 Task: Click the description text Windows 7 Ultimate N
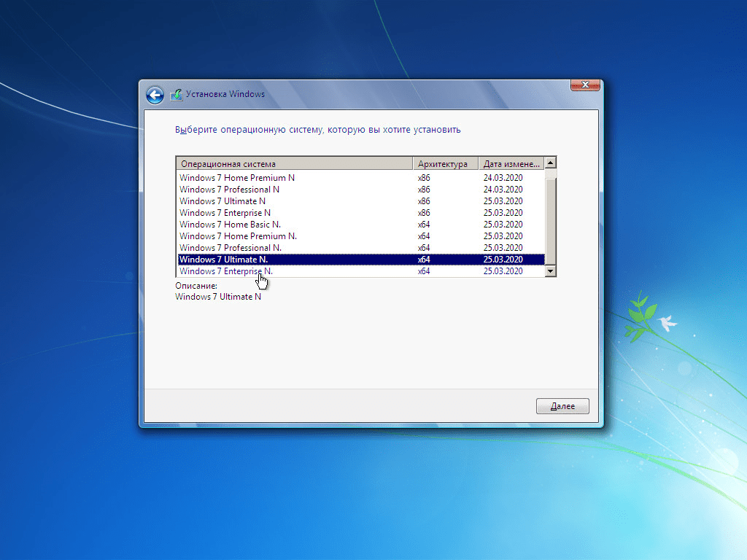coord(218,297)
